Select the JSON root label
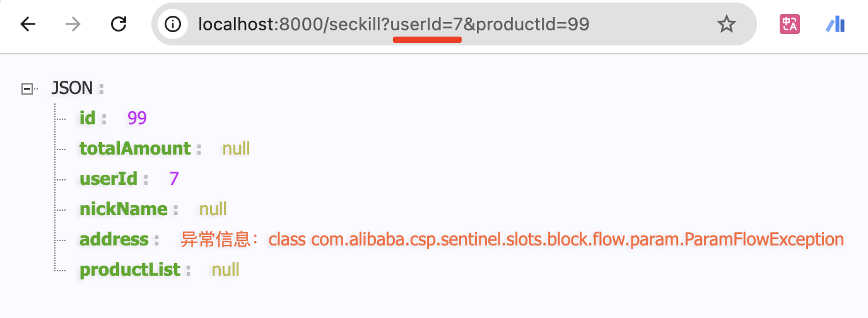The height and width of the screenshot is (318, 868). (x=72, y=88)
